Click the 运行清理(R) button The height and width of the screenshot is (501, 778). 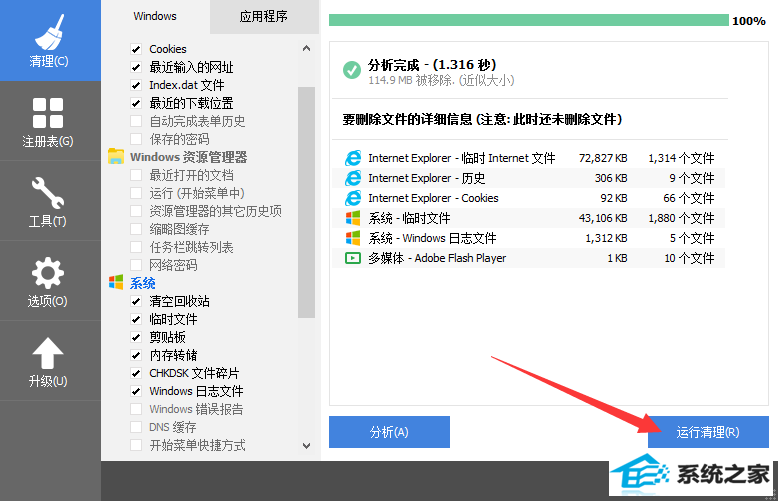[x=708, y=432]
